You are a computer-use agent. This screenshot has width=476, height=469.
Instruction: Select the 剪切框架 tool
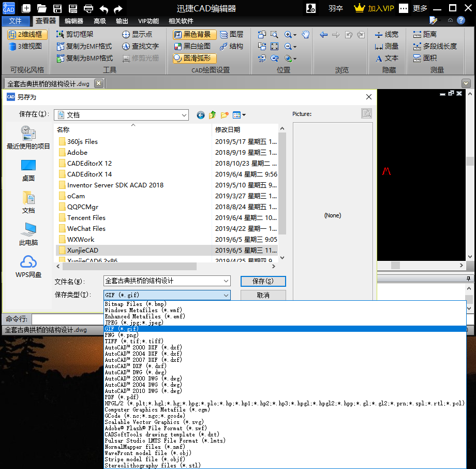[x=75, y=34]
